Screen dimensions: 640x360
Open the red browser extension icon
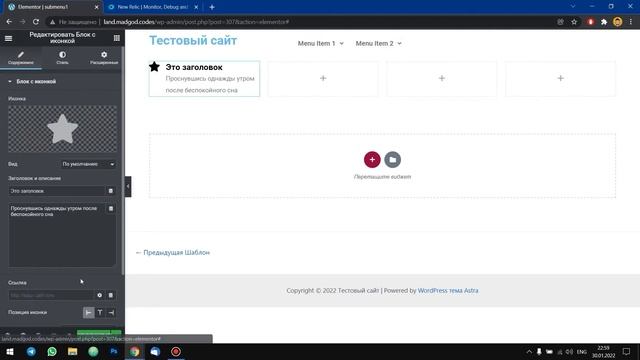click(591, 22)
